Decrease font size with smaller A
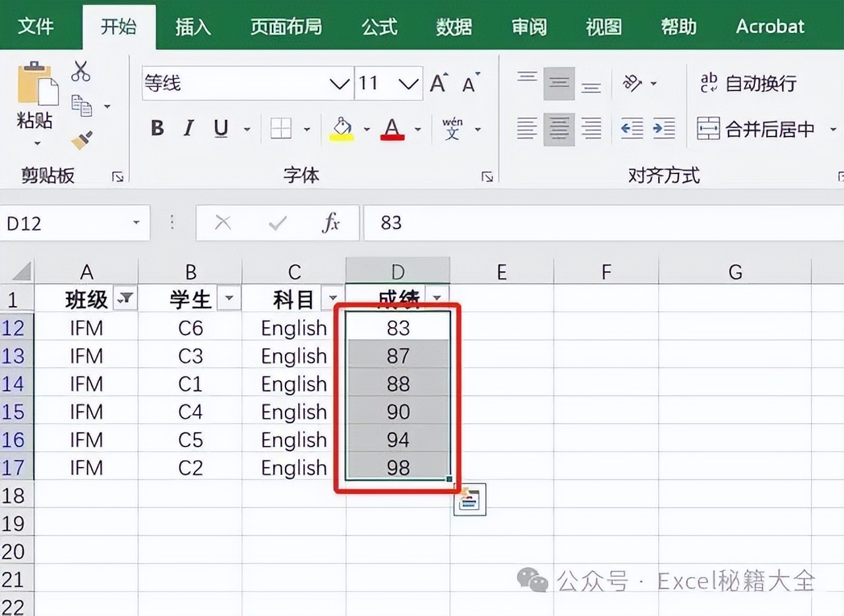The height and width of the screenshot is (616, 844). point(471,84)
